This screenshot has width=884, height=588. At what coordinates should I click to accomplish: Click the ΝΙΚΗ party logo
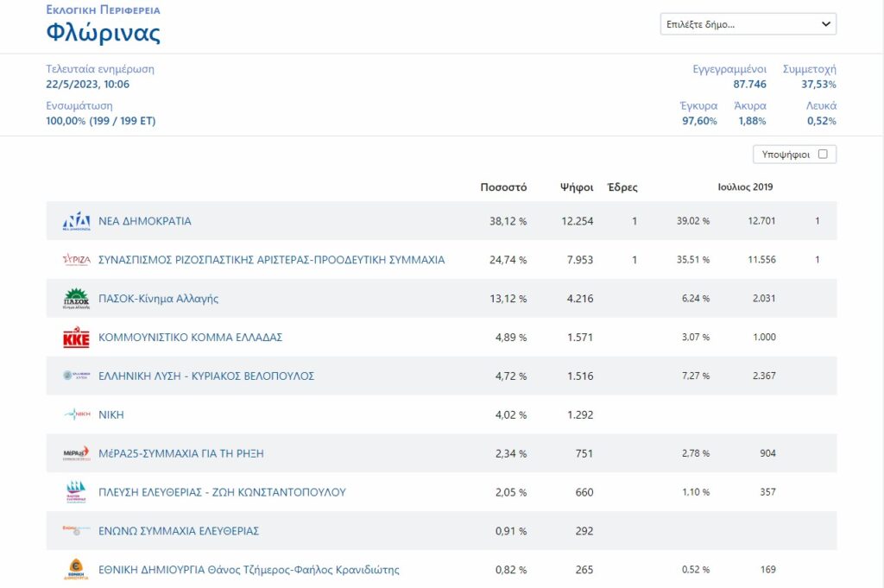coord(76,414)
